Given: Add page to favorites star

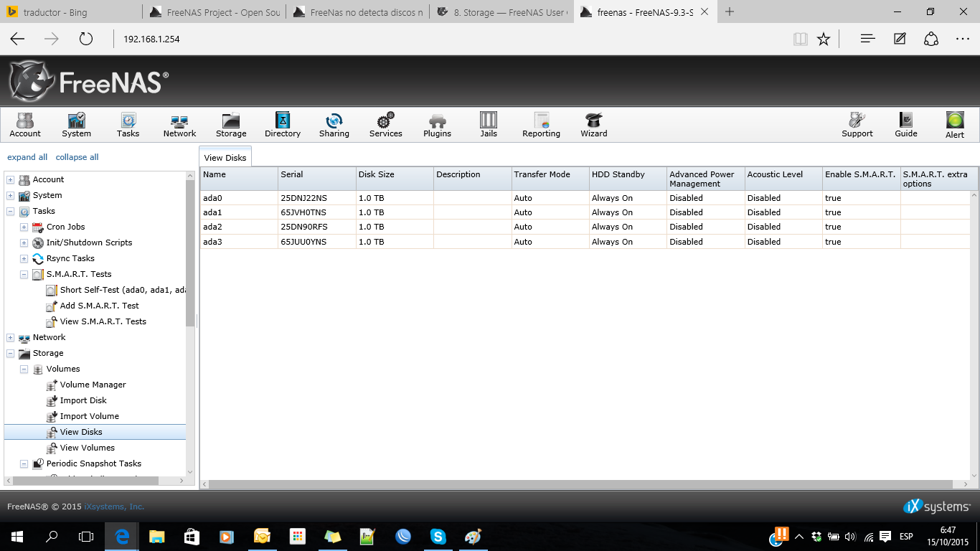Looking at the screenshot, I should 824,39.
